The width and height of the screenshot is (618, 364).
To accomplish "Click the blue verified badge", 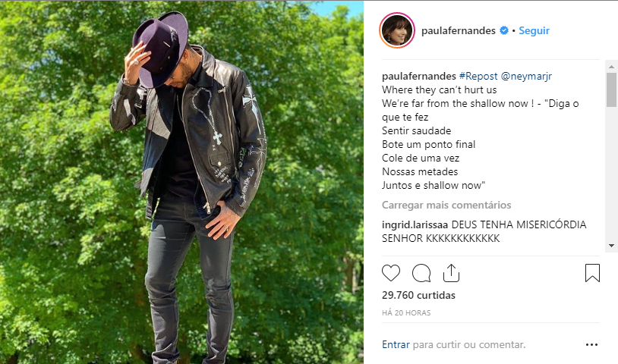I will click(x=504, y=30).
